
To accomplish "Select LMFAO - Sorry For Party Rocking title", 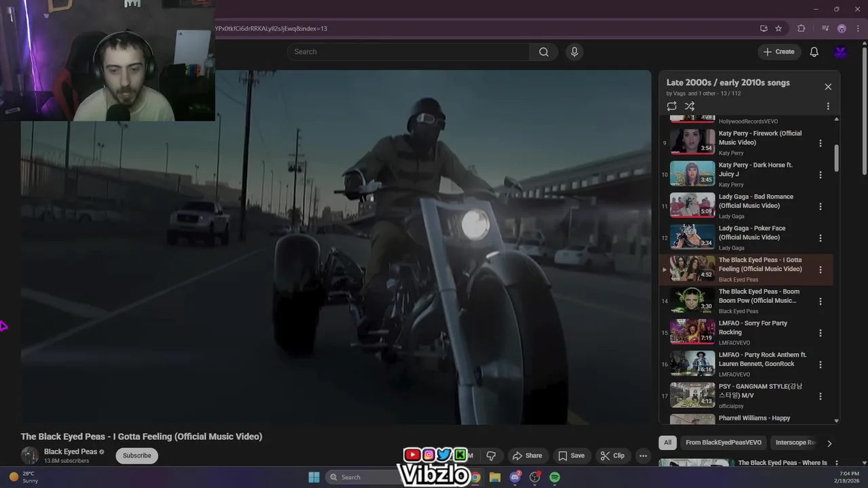I will 753,328.
